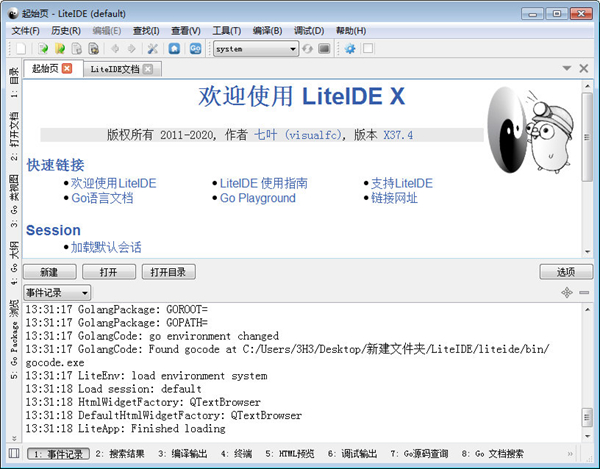Open the system environment dropdown
This screenshot has height=469, width=600.
[x=256, y=49]
